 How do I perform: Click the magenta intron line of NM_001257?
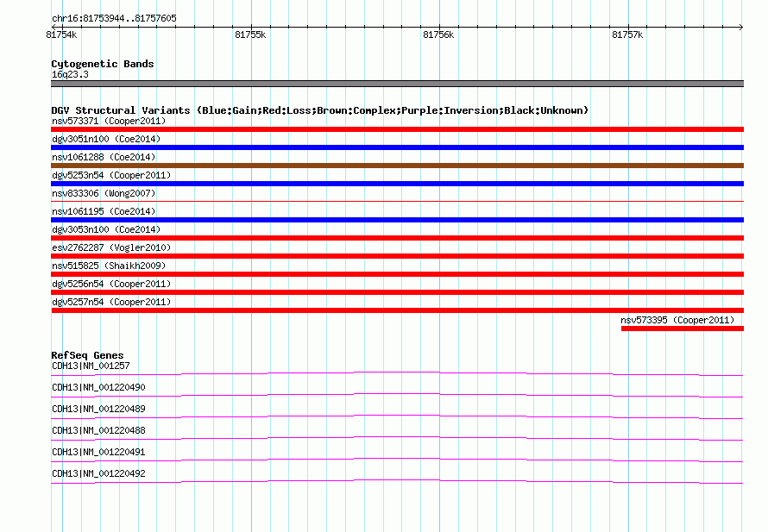pyautogui.click(x=397, y=373)
